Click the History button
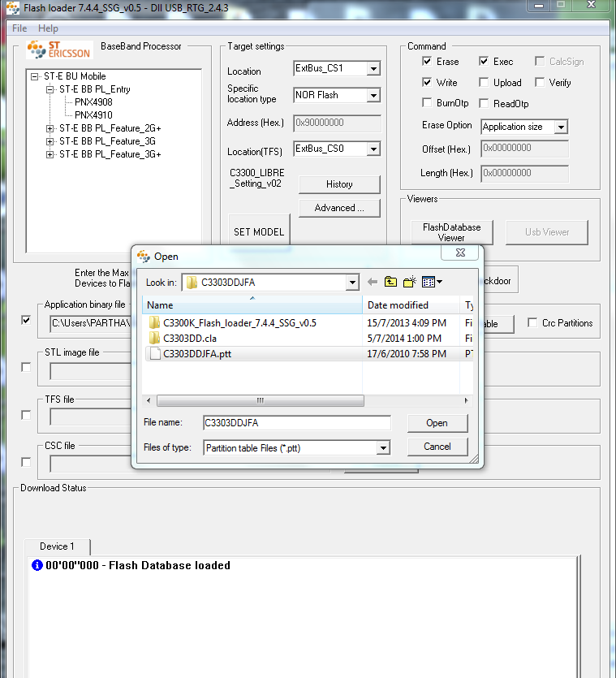 (x=339, y=184)
